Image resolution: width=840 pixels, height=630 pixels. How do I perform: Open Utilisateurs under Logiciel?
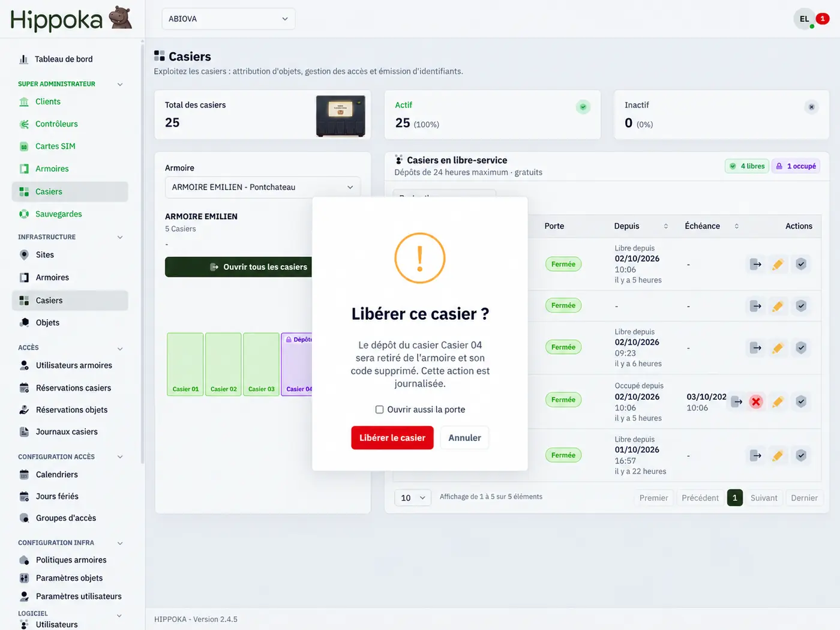pos(56,624)
